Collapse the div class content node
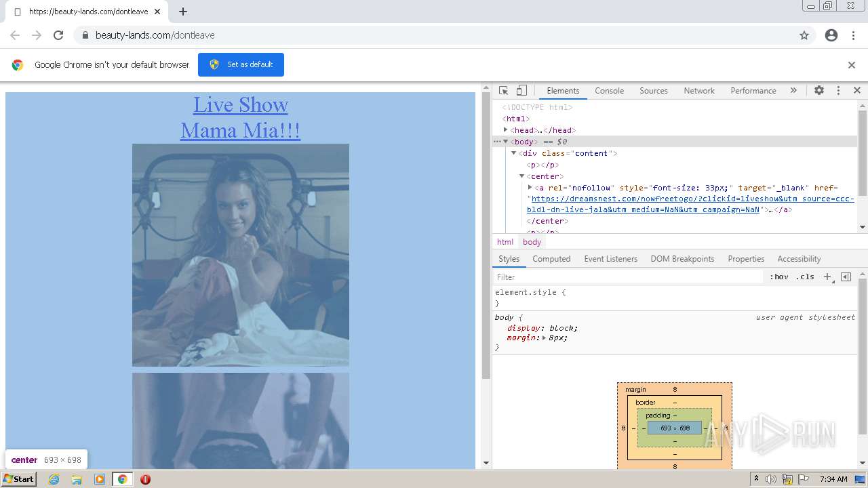 (x=514, y=153)
